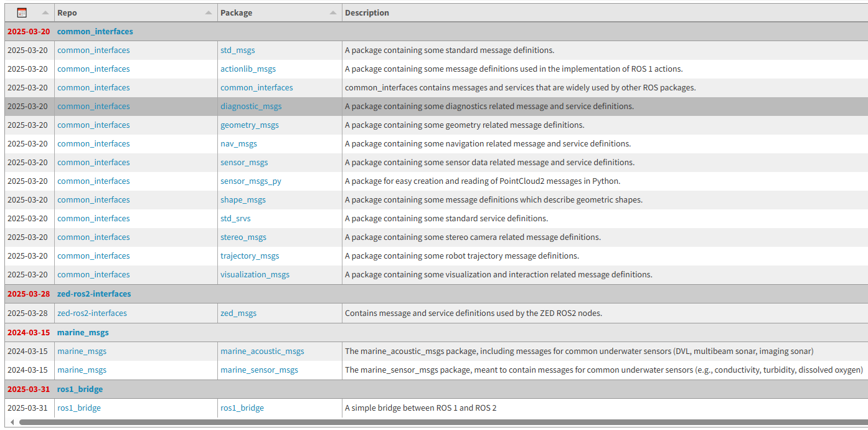Open the trajectory_msgs package link
868x430 pixels.
250,256
